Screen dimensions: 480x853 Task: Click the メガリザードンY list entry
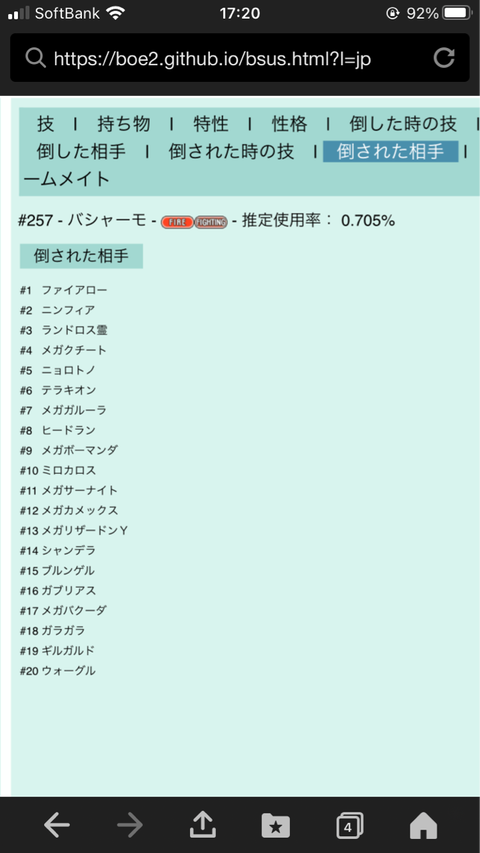(85, 530)
